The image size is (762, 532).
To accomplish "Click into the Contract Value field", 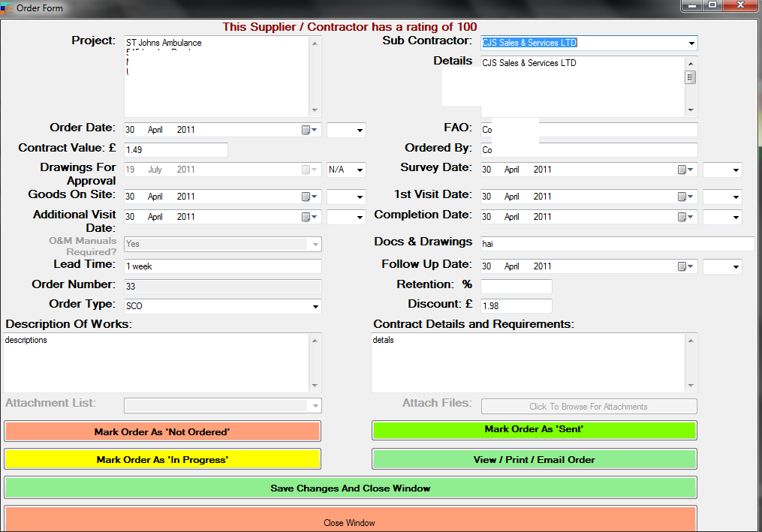I will coord(175,150).
